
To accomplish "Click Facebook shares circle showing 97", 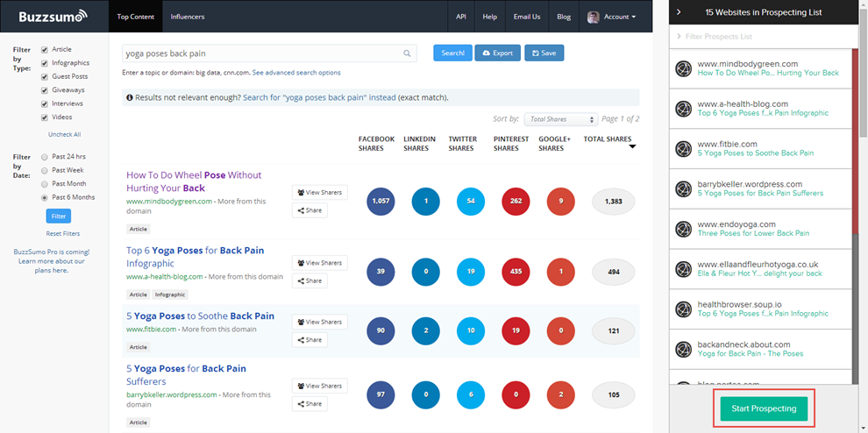I will tap(381, 394).
